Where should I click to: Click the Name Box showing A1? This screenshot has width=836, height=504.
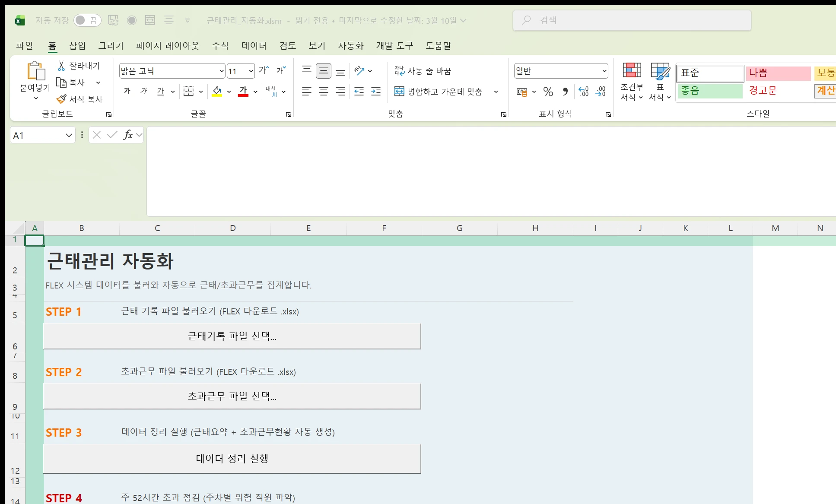[x=42, y=135]
